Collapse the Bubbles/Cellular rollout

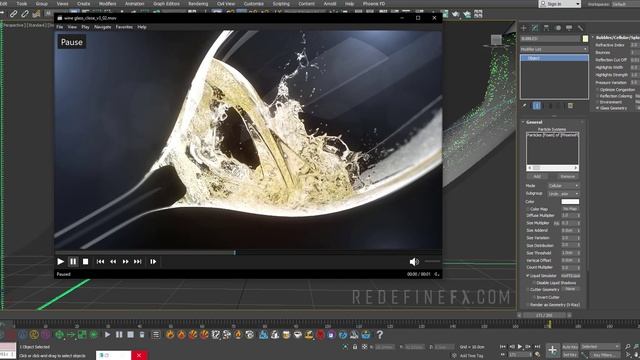616,38
